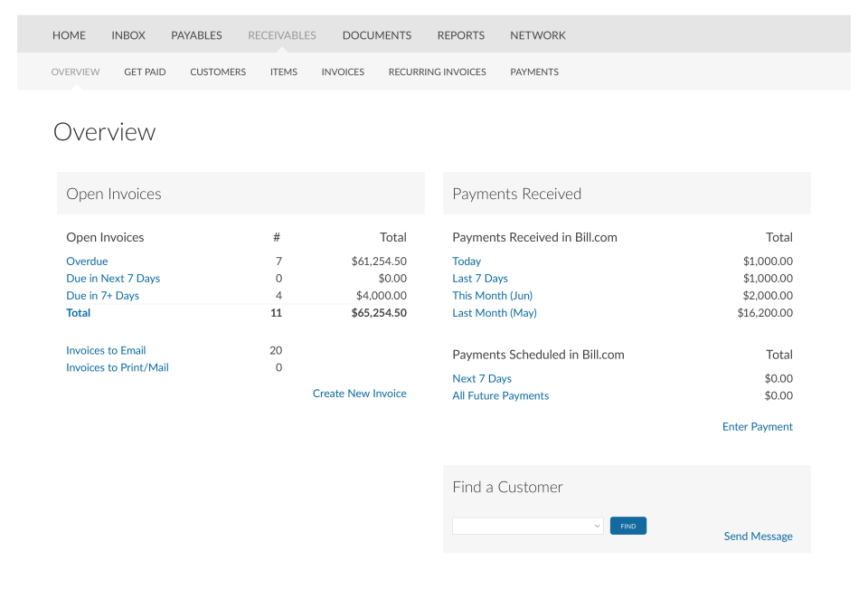Open the Overdue invoices list

[x=87, y=261]
